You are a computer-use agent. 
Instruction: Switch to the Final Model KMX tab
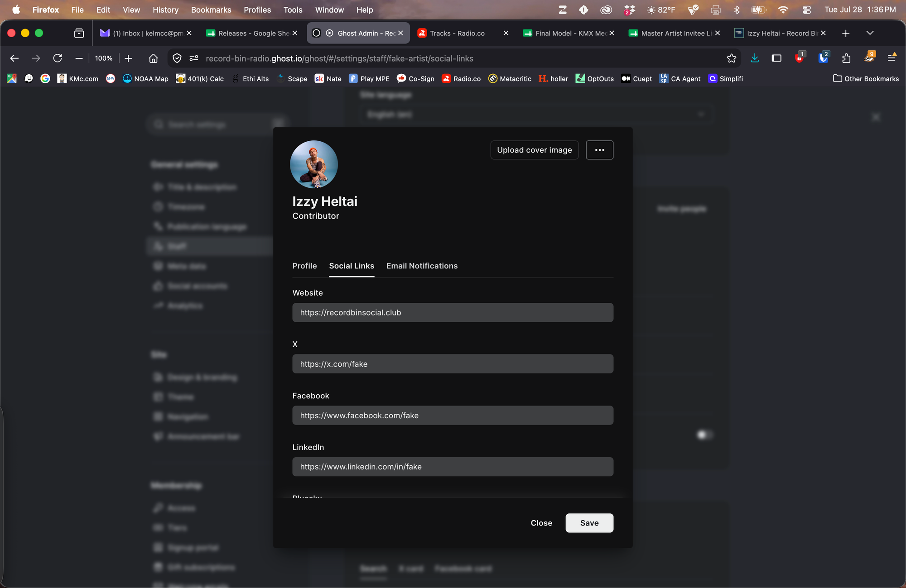(x=569, y=33)
